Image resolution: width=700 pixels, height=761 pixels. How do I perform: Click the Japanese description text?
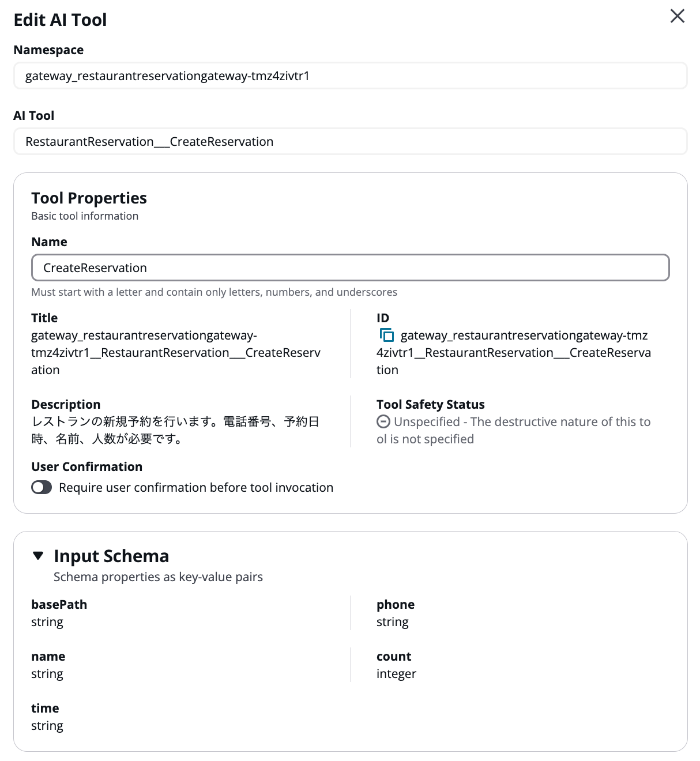tap(175, 430)
